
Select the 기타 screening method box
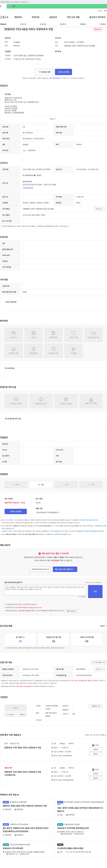91,485
